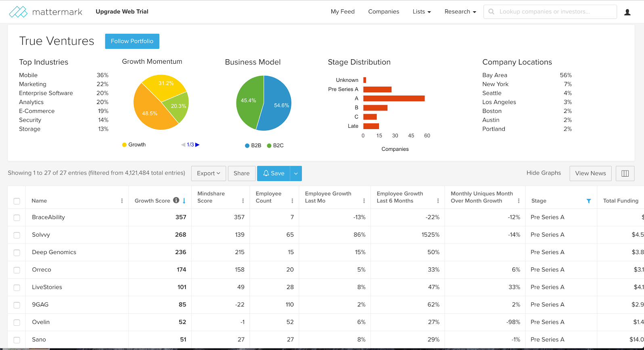Click the Save alert button
The width and height of the screenshot is (644, 350).
click(x=274, y=173)
